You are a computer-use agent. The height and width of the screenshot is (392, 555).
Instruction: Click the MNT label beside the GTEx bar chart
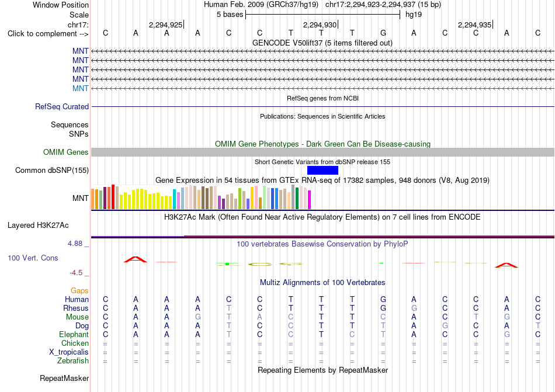(x=81, y=198)
